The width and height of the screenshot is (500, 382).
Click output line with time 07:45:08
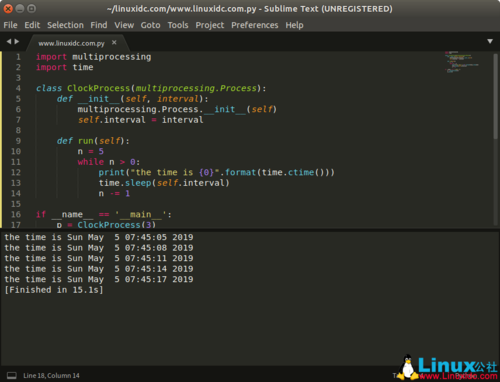click(x=99, y=248)
